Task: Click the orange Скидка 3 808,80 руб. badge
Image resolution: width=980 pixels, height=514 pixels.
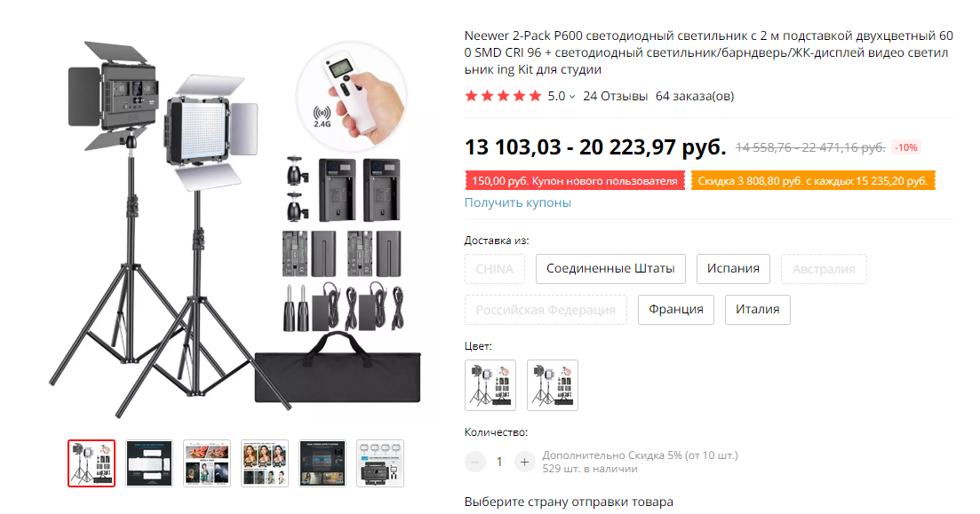Action: point(812,181)
